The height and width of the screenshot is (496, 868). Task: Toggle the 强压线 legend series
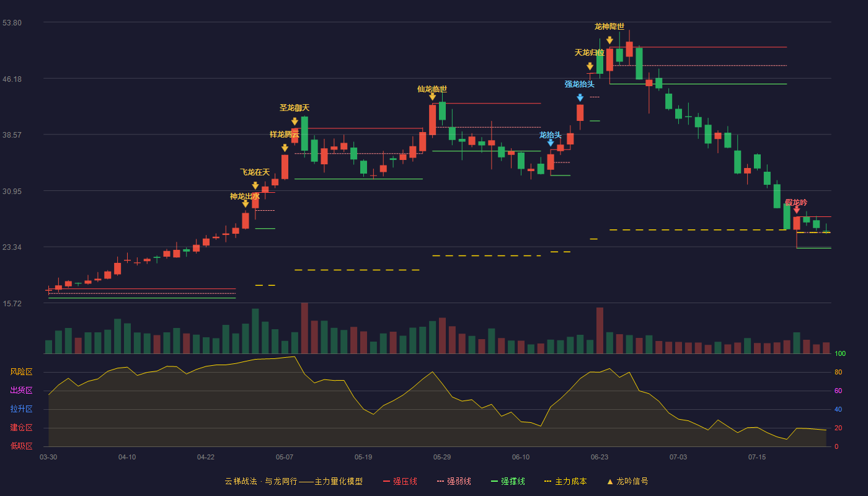400,481
